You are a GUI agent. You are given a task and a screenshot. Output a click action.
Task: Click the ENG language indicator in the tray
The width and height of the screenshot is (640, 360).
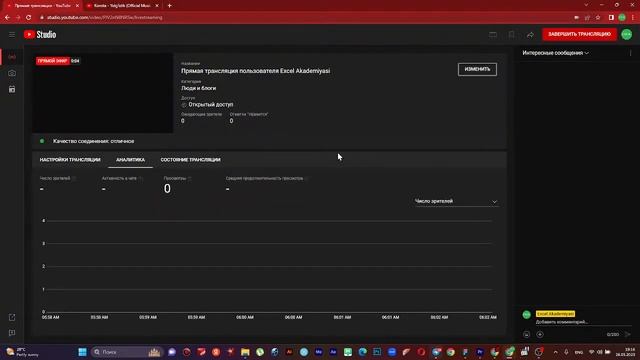(578, 352)
